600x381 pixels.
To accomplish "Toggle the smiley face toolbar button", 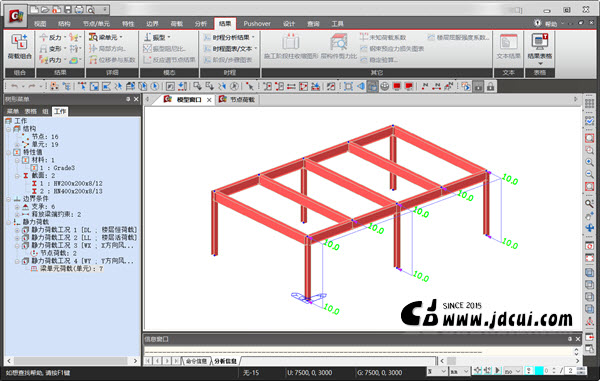I will point(385,86).
